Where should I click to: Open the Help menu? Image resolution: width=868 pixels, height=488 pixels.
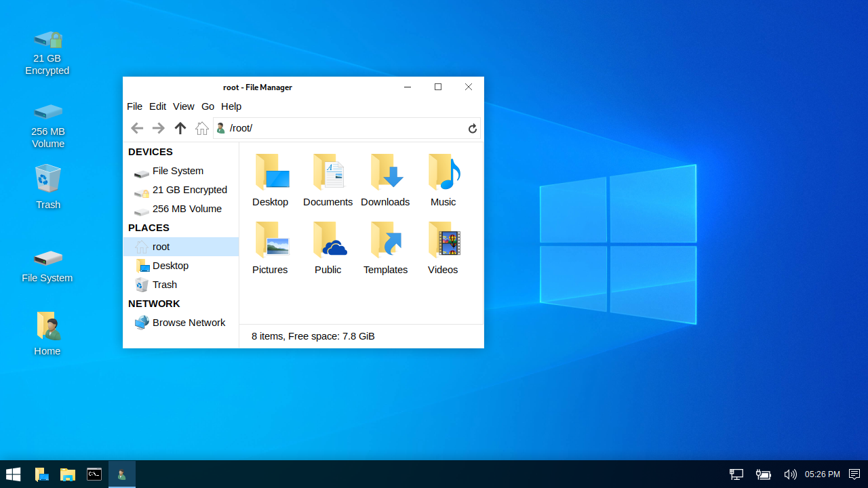(231, 106)
